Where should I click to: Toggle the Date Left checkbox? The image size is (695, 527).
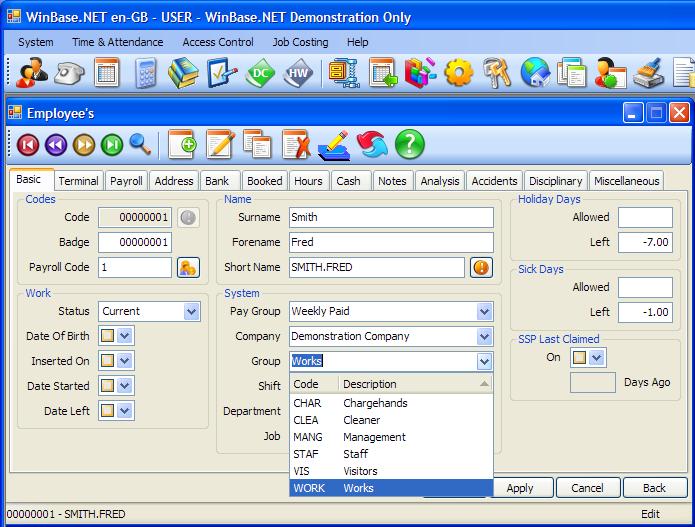point(107,410)
